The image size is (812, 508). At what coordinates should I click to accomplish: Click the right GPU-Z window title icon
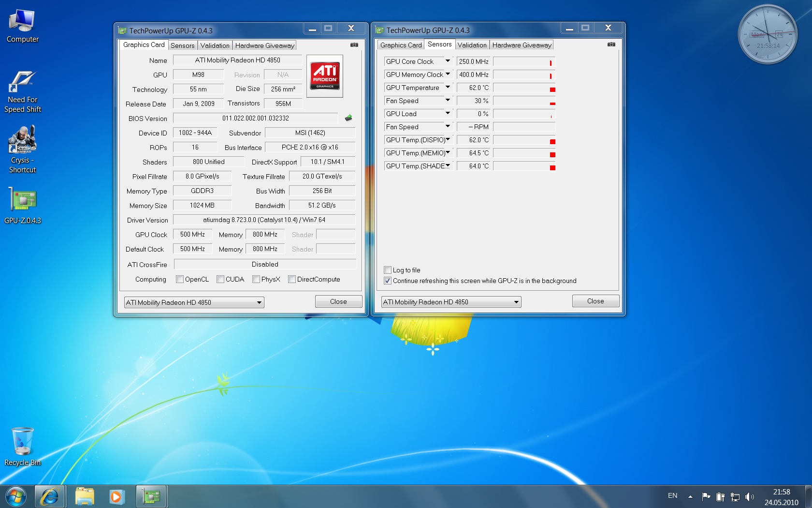coord(379,30)
